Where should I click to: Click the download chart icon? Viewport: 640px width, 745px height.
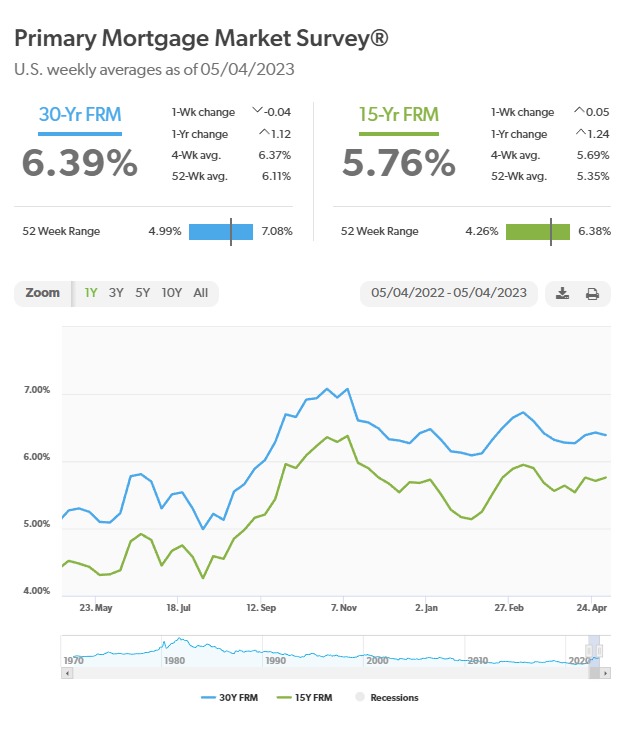point(563,293)
